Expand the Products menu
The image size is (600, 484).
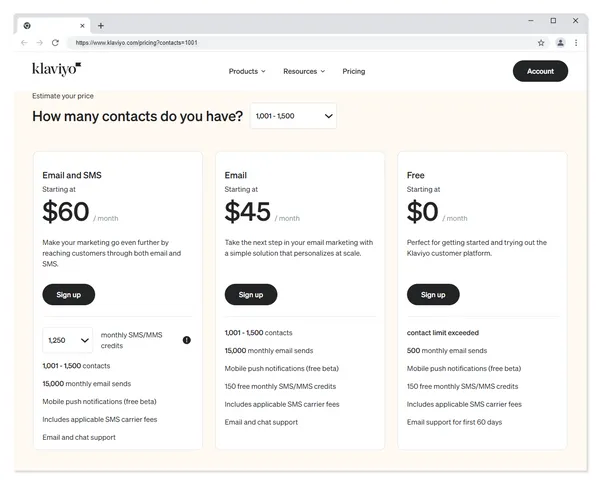tap(247, 71)
